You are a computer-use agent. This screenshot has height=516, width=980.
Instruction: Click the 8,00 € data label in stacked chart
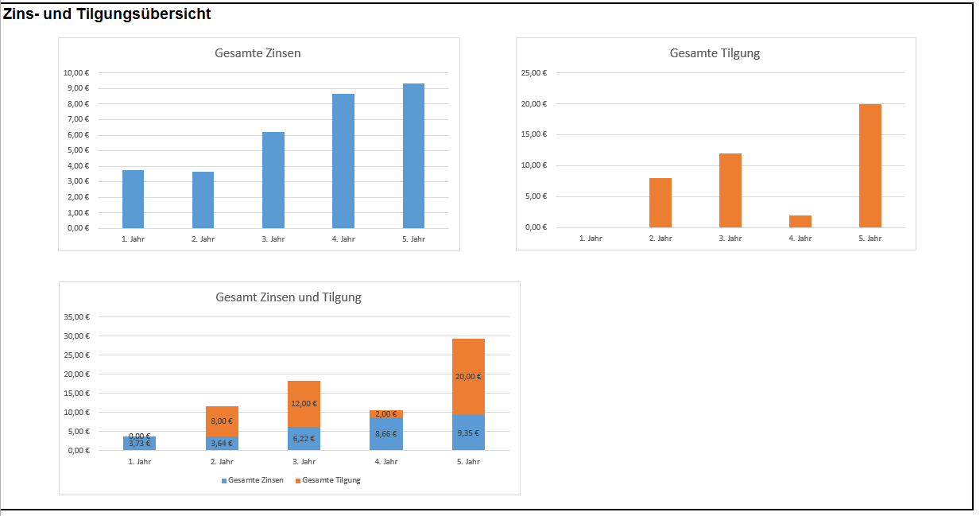(x=222, y=421)
